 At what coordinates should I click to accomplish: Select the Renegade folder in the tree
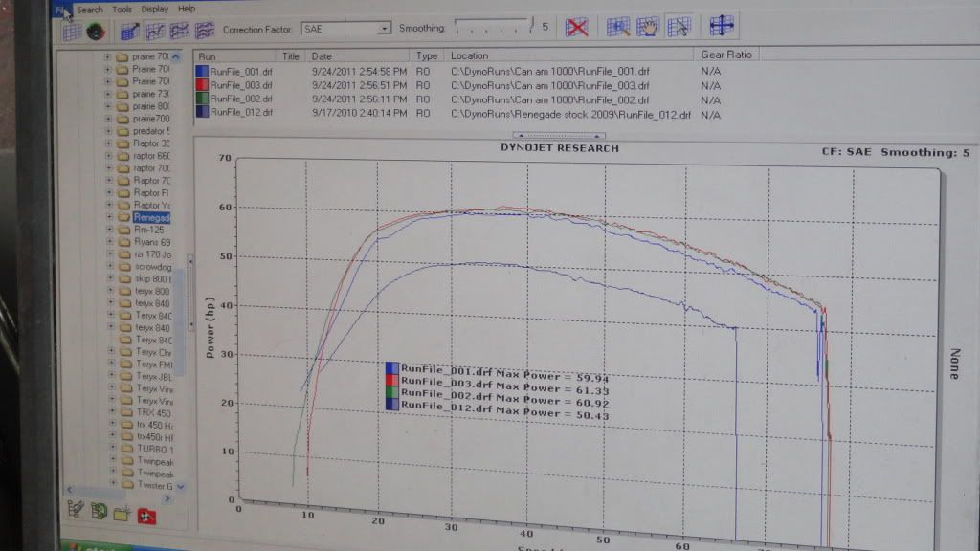coord(153,219)
